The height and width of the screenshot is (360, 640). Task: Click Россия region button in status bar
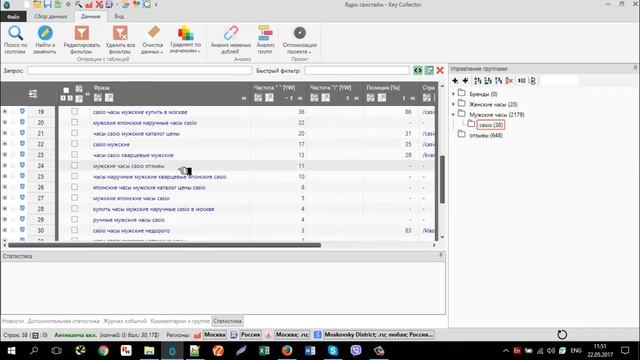(250, 335)
